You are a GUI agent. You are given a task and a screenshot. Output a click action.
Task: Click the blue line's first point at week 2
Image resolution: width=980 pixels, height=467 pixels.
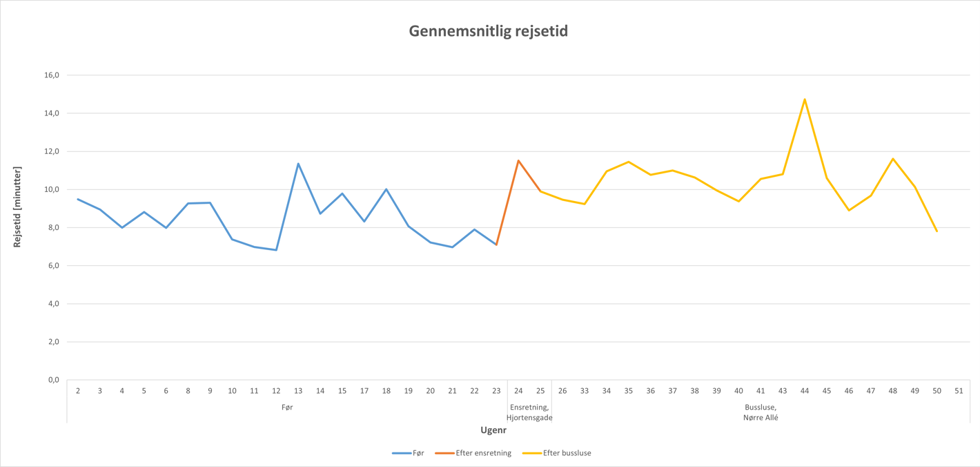(78, 199)
